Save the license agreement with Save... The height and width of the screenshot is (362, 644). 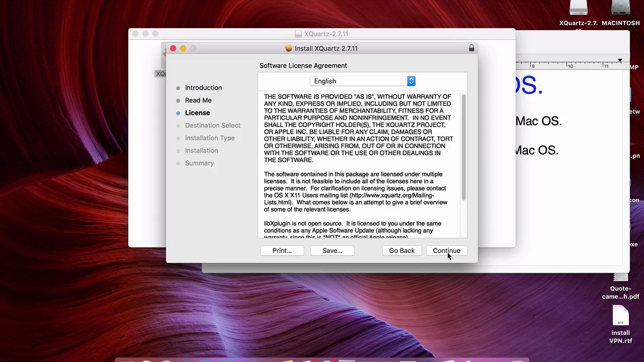pos(332,250)
